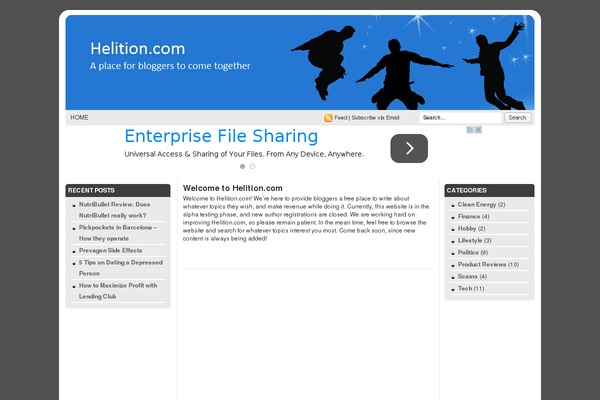Click the tagline 'A place for bloggers to come together'
Viewport: 600px width, 400px height.
(x=170, y=66)
